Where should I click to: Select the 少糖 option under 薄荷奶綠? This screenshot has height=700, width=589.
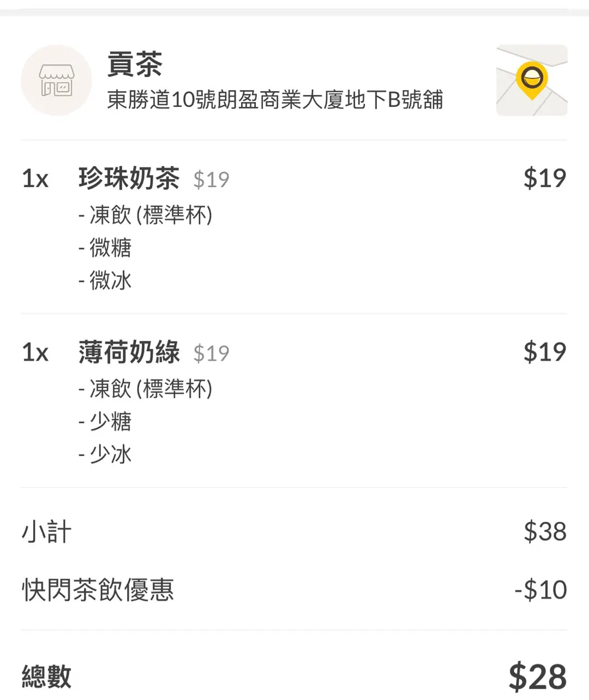point(105,422)
